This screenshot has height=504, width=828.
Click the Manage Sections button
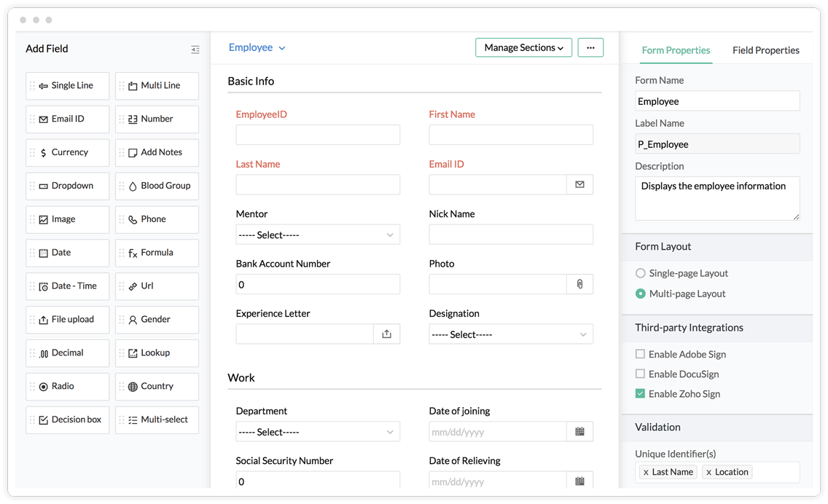tap(523, 48)
